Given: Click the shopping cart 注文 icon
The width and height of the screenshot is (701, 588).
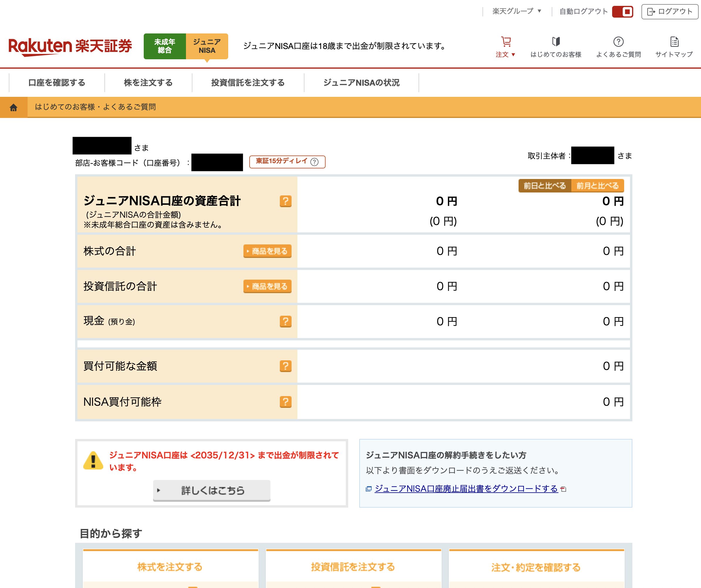Looking at the screenshot, I should (x=506, y=42).
